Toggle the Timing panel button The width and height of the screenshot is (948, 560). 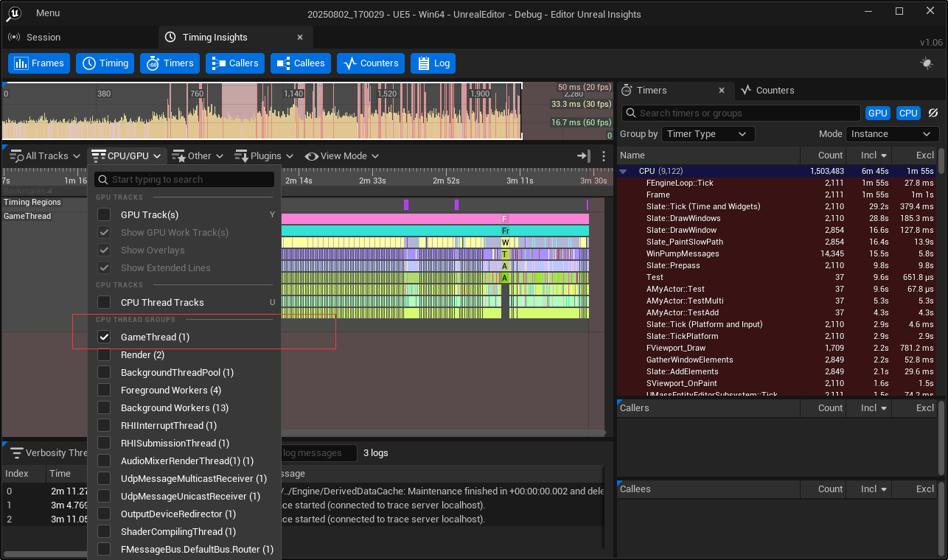105,63
